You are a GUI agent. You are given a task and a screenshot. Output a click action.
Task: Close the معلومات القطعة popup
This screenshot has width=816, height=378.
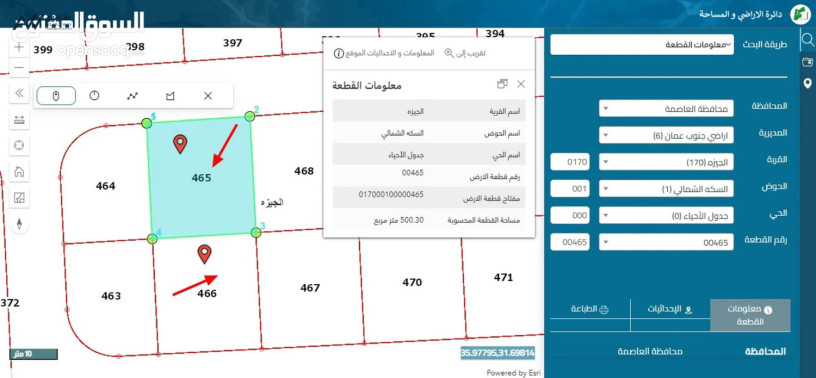coord(521,84)
